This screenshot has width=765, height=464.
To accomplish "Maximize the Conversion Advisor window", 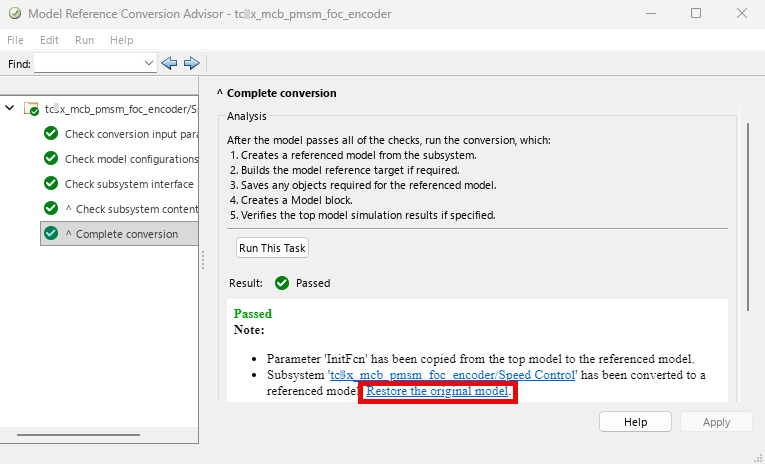I will [x=696, y=14].
